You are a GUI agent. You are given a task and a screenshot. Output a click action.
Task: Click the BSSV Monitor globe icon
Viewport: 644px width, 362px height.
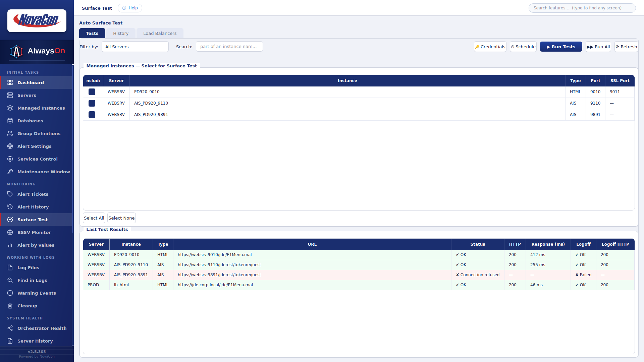point(10,232)
